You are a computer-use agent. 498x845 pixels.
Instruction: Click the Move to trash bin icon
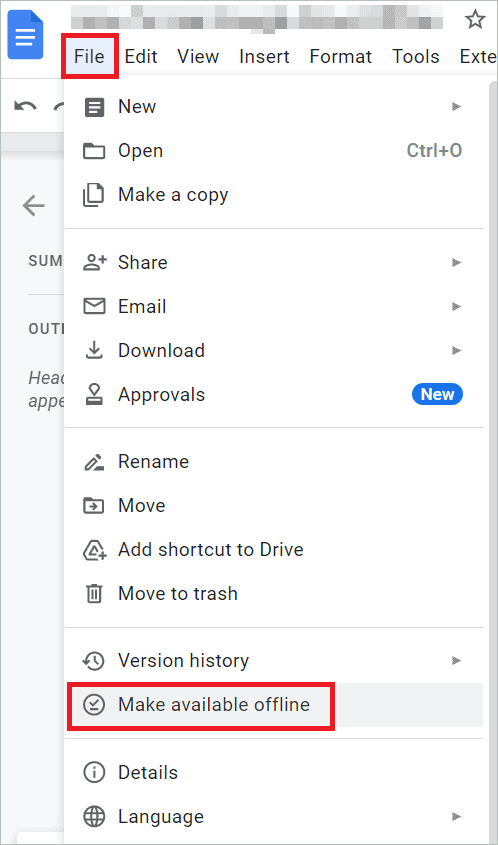[x=94, y=594]
